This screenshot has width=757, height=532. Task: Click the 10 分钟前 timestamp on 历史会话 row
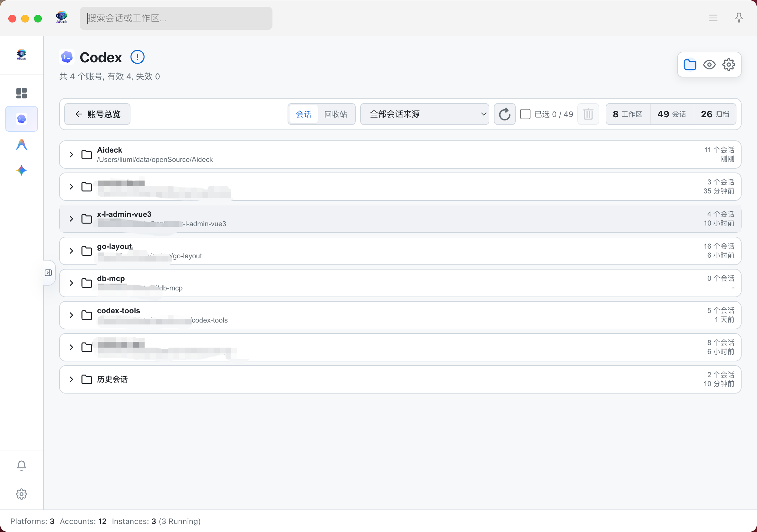coord(719,384)
